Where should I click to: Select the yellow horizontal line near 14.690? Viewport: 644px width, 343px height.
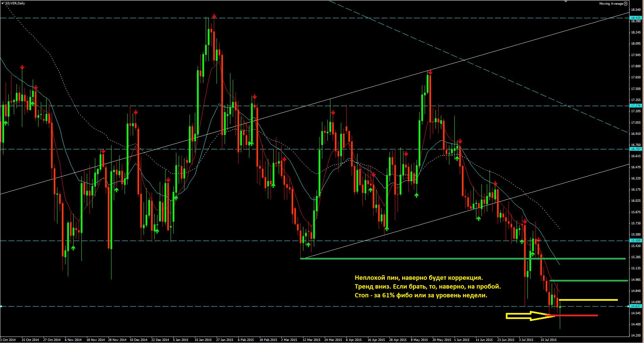(x=588, y=300)
